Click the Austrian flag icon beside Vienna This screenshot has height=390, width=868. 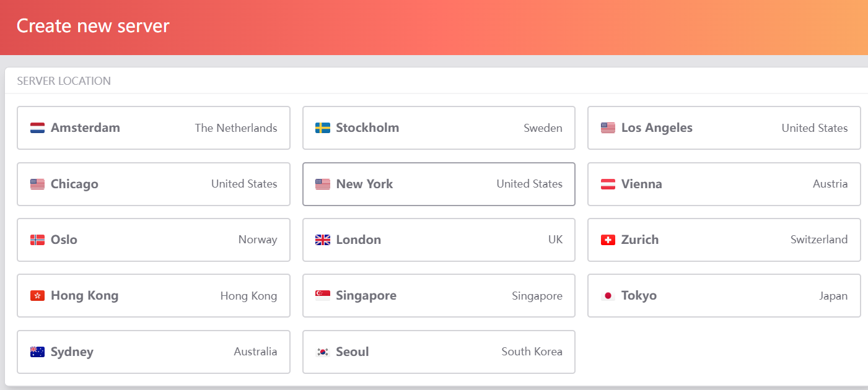tap(608, 184)
